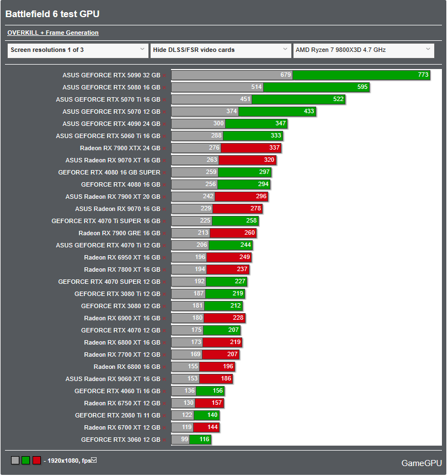Viewport: 448px width, 476px height.
Task: Click red x beside Radeon RX 7800 XT 16 GB
Action: (x=164, y=270)
